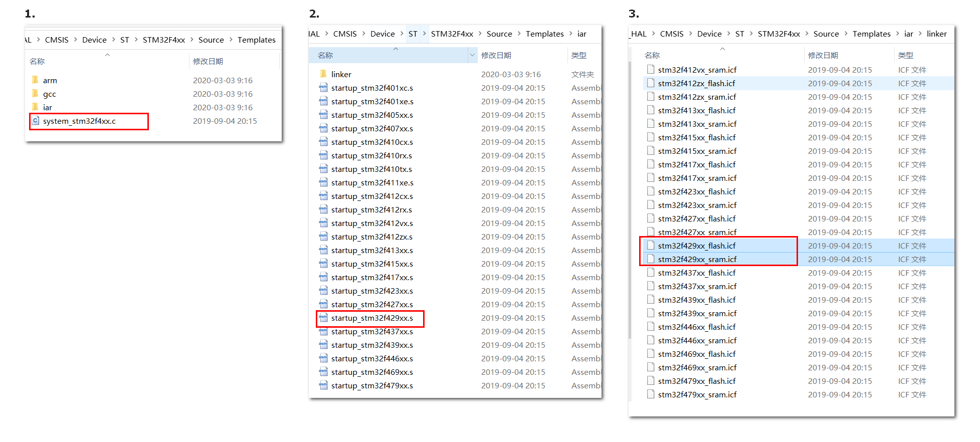Select the stm32f446xx_flash.icf file icon

(651, 326)
